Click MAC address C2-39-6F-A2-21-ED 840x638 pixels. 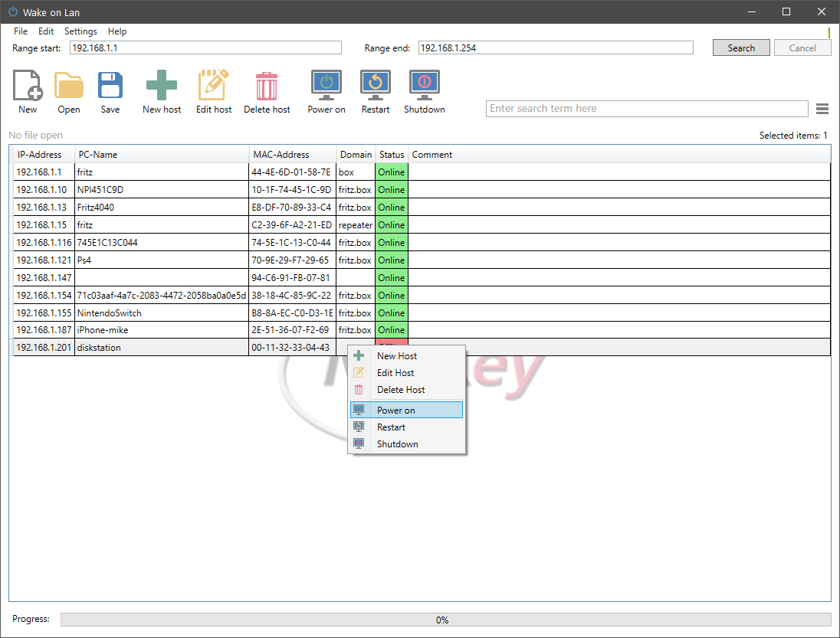pos(291,225)
